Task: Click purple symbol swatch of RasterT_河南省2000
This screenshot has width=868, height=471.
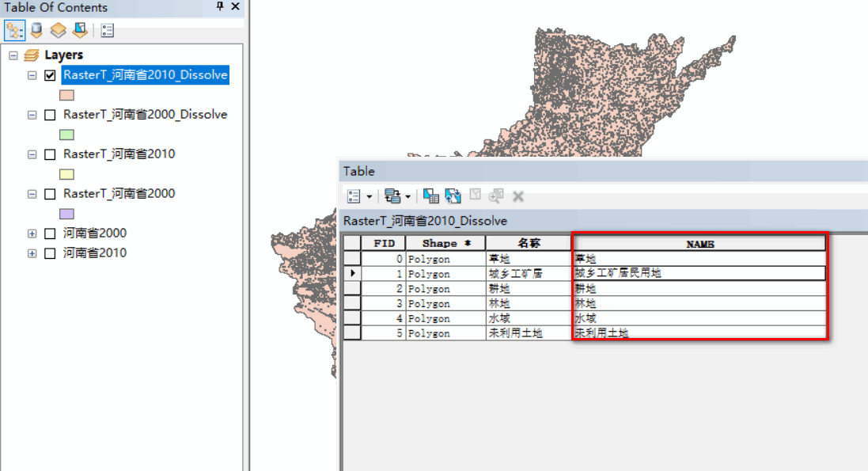Action: point(66,214)
